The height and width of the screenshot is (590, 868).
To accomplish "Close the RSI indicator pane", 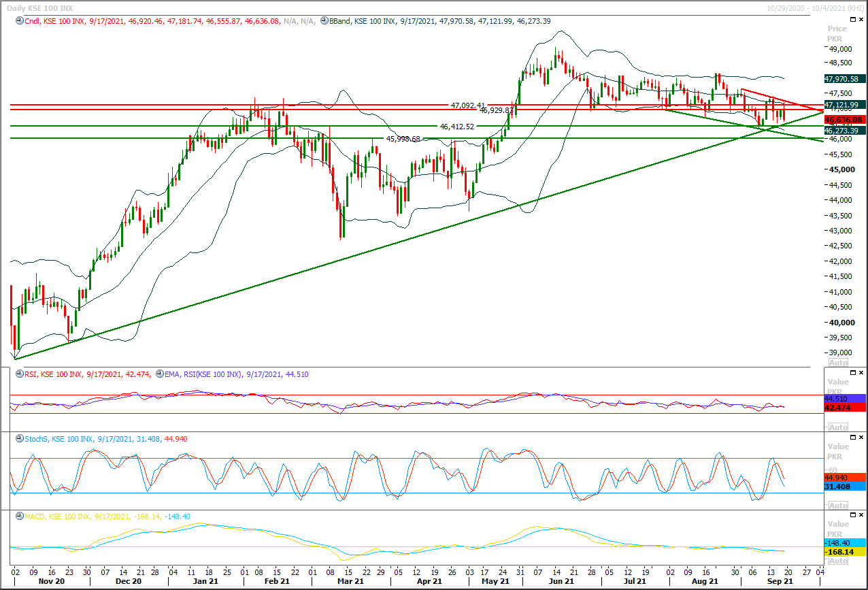I will click(861, 373).
